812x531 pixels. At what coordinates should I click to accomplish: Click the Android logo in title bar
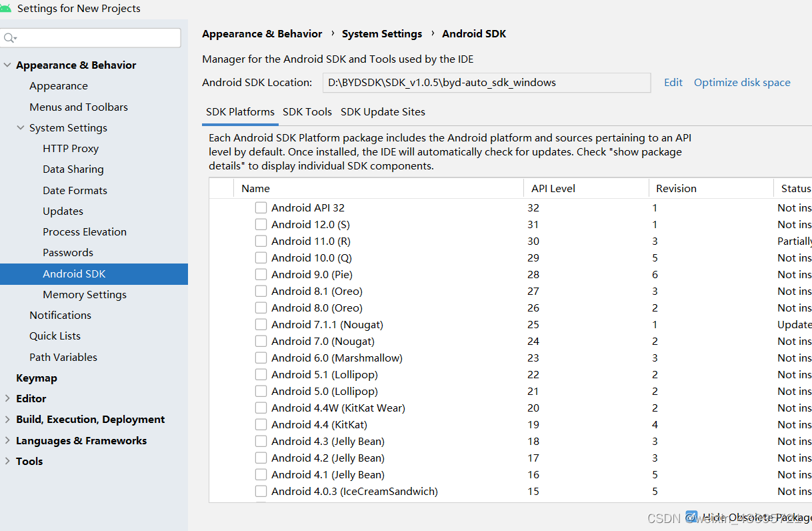click(x=6, y=8)
